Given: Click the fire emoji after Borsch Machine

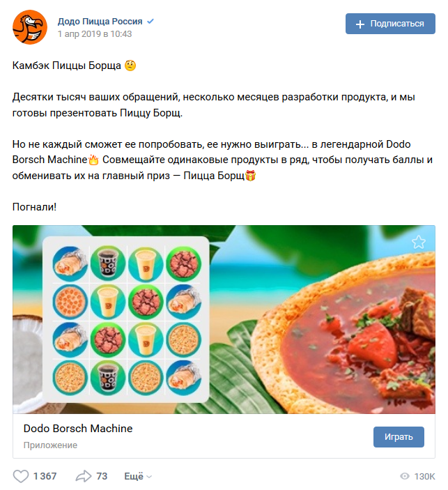Looking at the screenshot, I should (x=93, y=160).
